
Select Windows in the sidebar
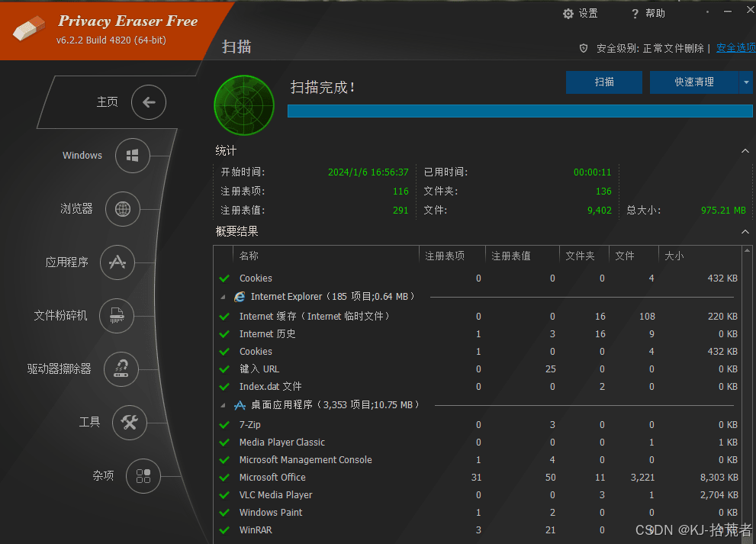[82, 156]
